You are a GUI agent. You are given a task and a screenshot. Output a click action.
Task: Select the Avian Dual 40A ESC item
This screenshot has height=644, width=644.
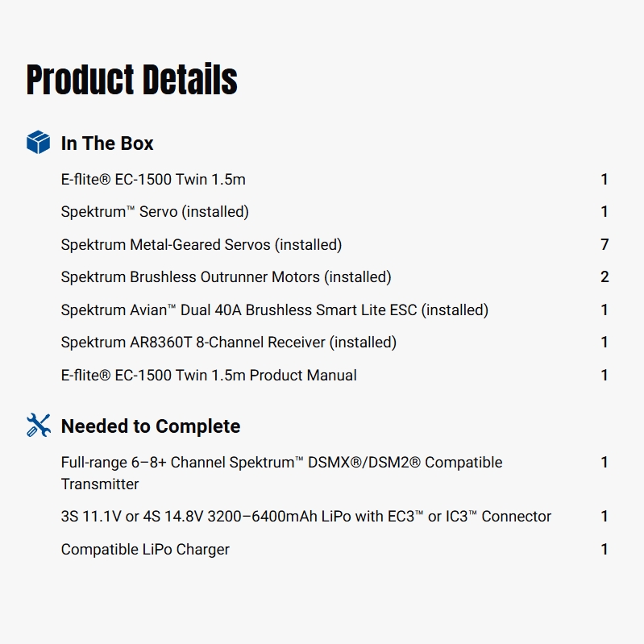pyautogui.click(x=275, y=310)
